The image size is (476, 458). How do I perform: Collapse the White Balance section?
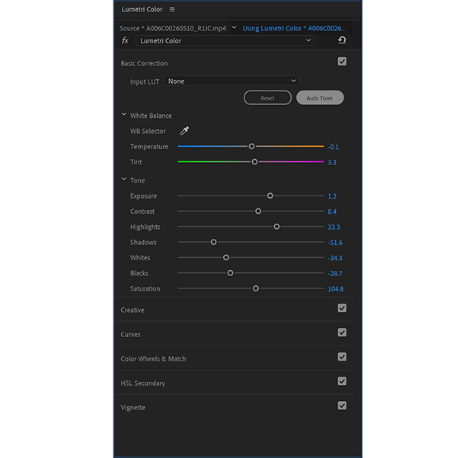point(124,116)
